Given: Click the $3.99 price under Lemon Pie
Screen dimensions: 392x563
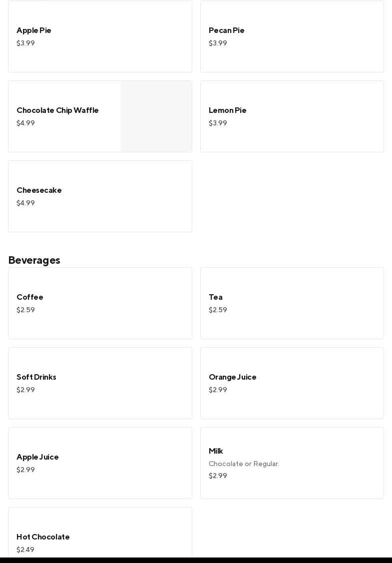Looking at the screenshot, I should pos(218,123).
